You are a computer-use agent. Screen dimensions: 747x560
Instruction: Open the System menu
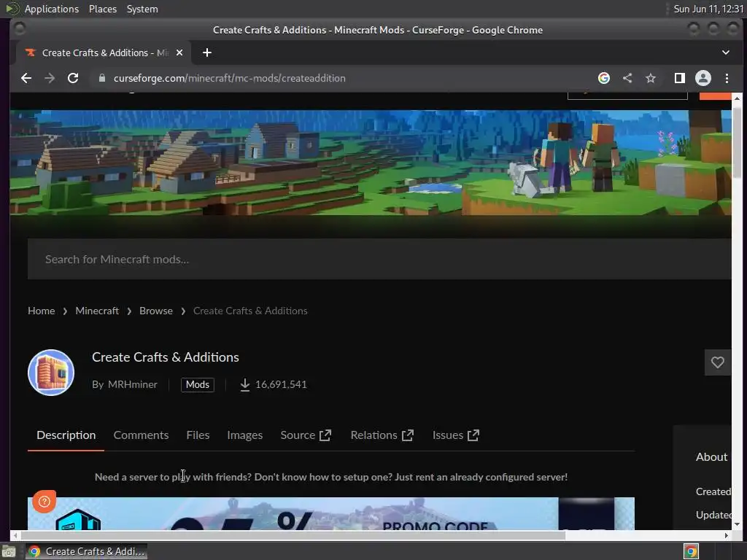[142, 9]
